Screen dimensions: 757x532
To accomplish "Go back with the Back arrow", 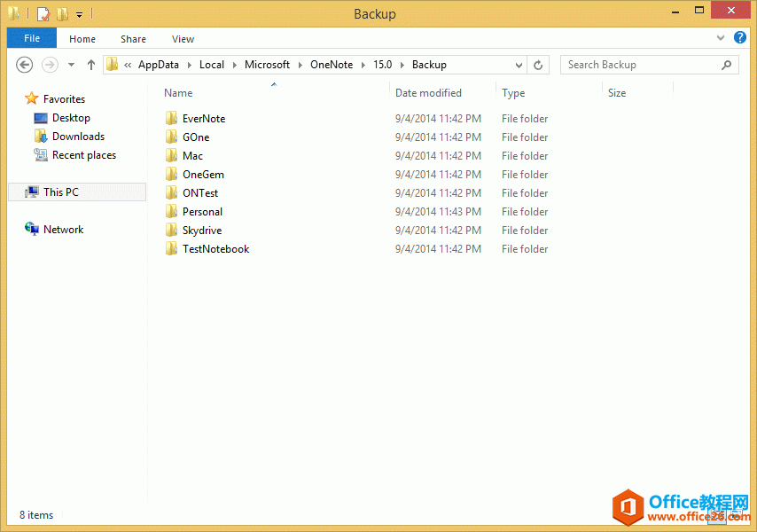I will point(24,65).
